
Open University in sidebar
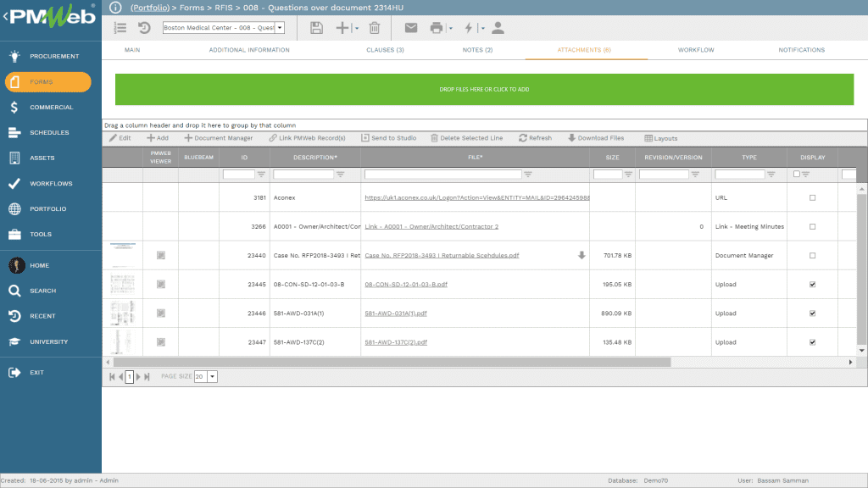pyautogui.click(x=47, y=341)
